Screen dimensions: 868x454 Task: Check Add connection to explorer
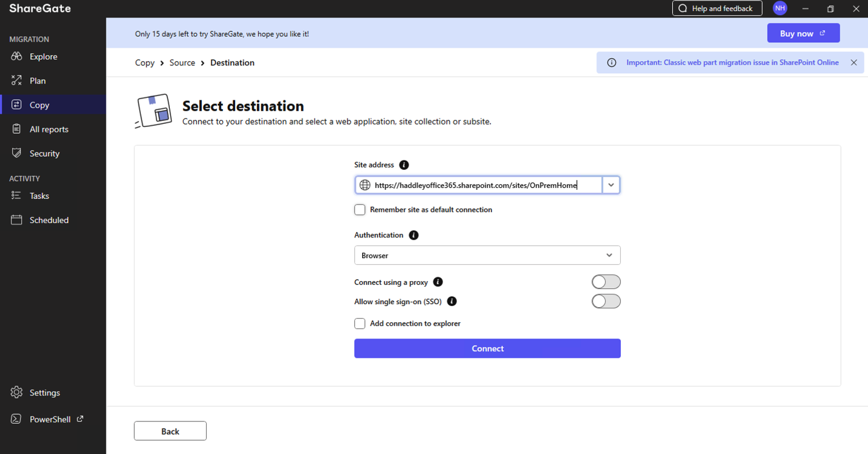click(360, 323)
